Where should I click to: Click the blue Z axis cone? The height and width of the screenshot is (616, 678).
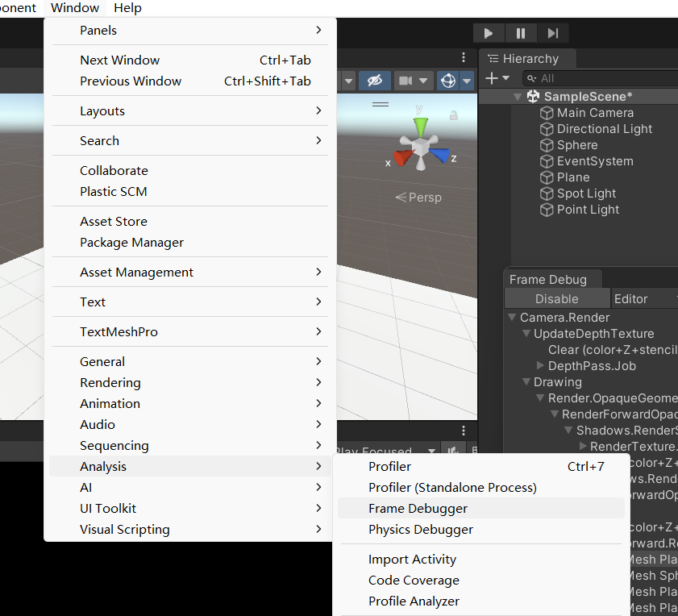(x=439, y=155)
